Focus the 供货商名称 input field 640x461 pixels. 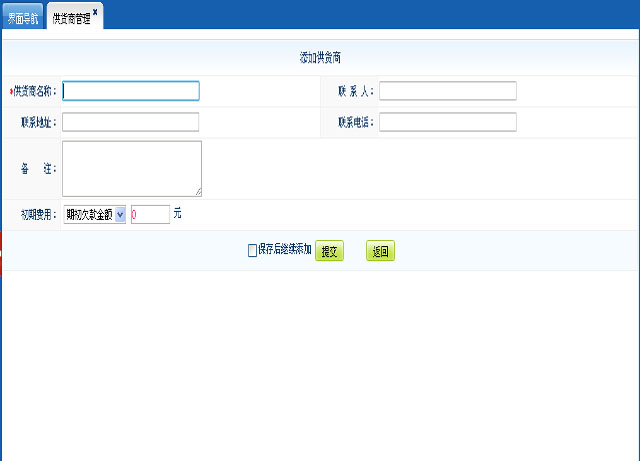(x=131, y=91)
